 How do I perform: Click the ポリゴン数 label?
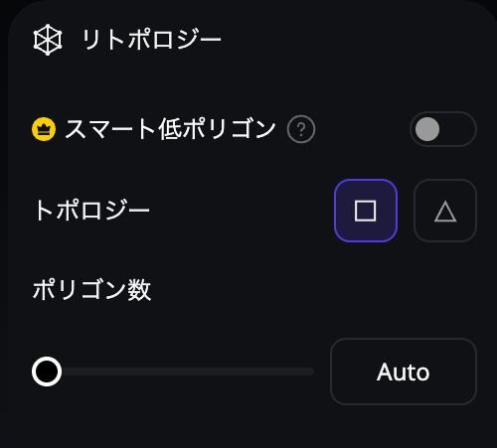point(91,290)
